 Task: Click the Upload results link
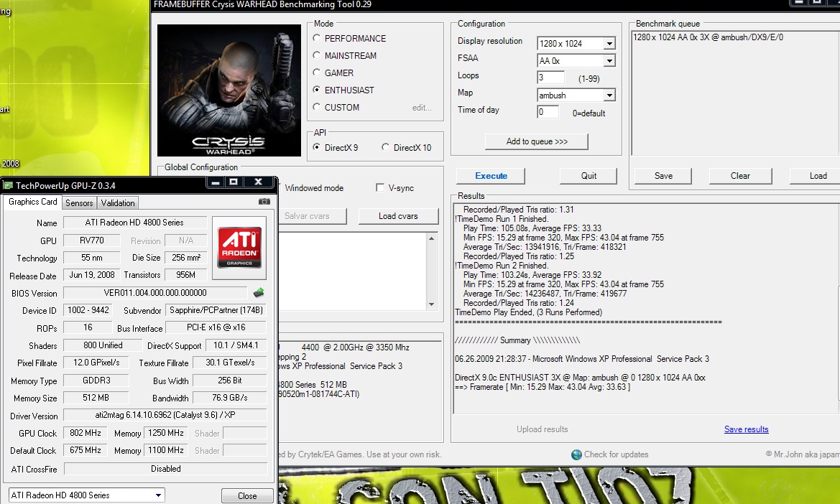[542, 429]
